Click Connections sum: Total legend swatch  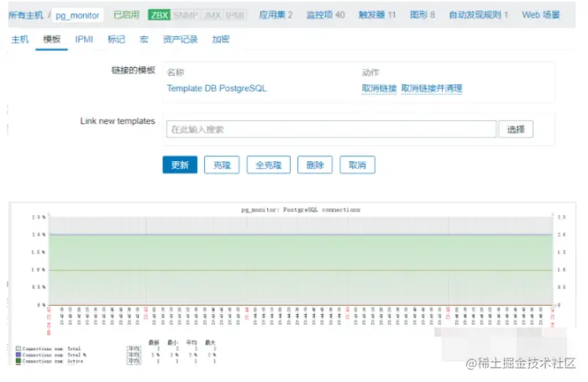click(x=18, y=348)
